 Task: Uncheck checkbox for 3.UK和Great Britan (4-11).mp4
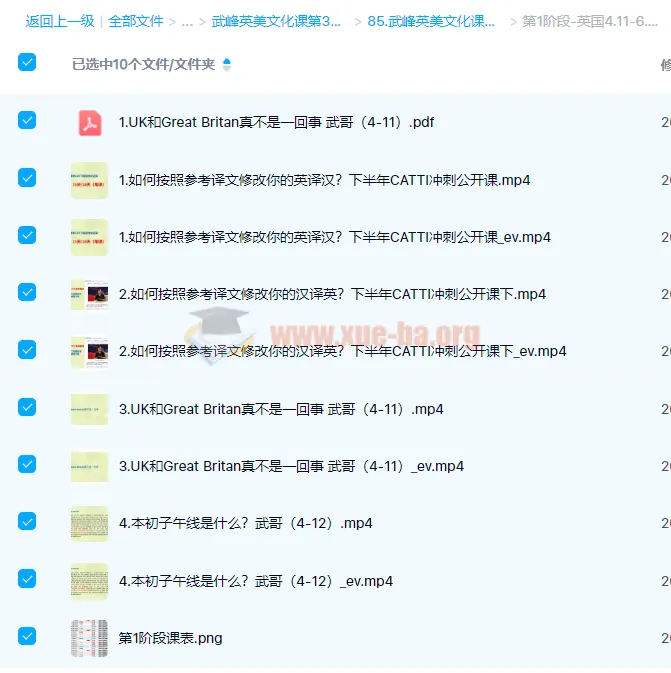pyautogui.click(x=27, y=407)
